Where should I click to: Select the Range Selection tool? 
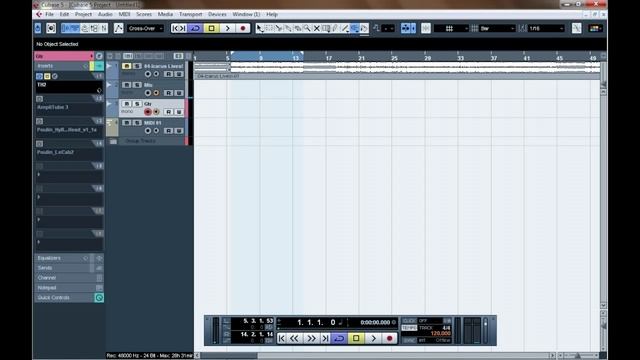click(x=269, y=28)
